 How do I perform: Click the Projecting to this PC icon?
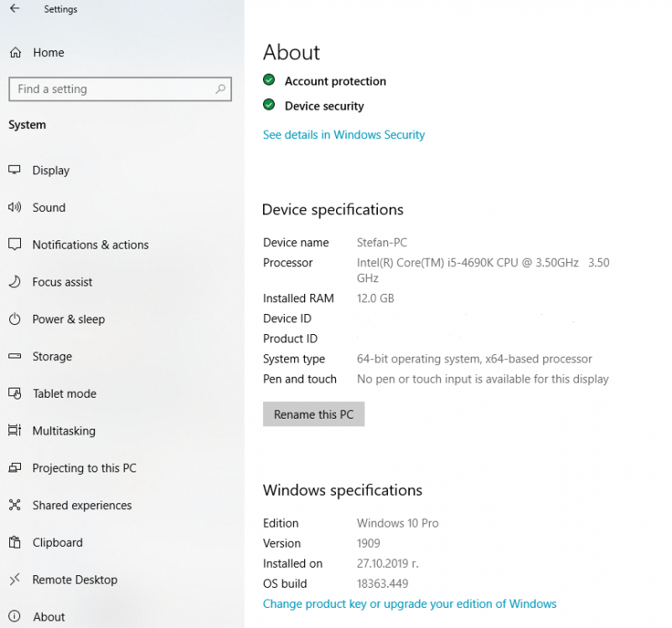click(14, 467)
